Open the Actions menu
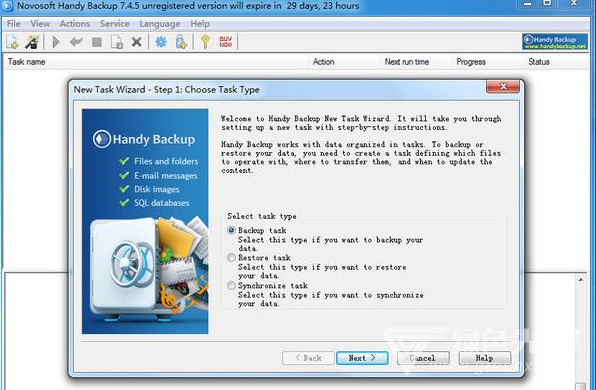Image resolution: width=596 pixels, height=390 pixels. pos(74,24)
